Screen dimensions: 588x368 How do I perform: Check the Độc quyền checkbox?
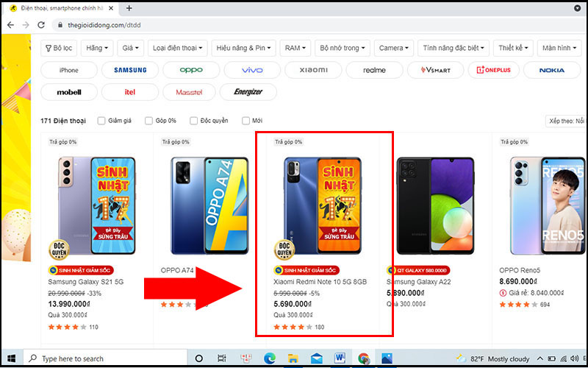pos(194,121)
